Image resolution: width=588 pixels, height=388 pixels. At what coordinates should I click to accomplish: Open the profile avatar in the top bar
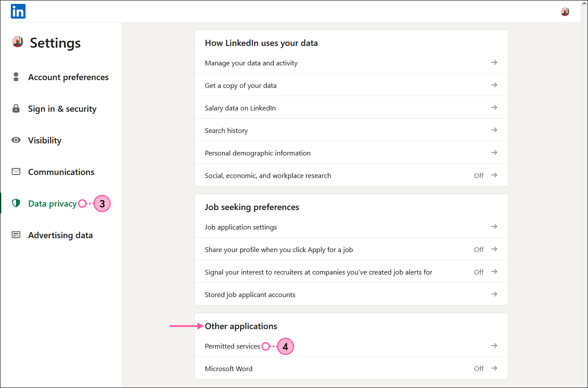pos(565,12)
